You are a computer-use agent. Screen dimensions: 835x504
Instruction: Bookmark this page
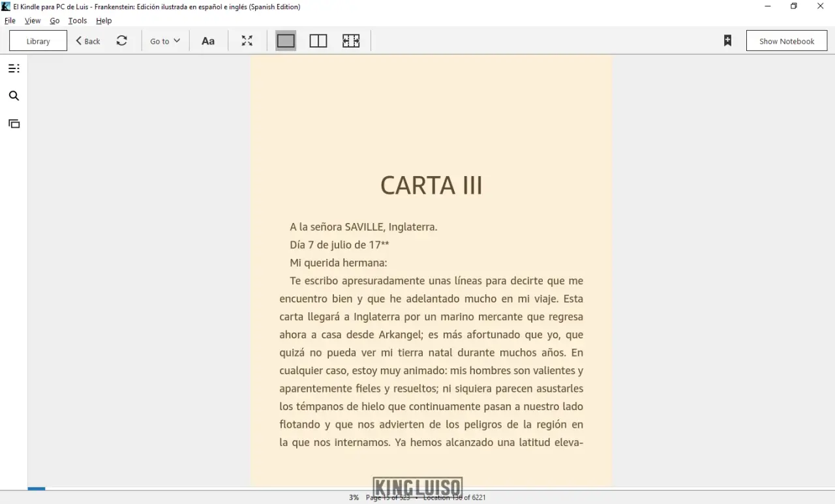click(x=728, y=40)
